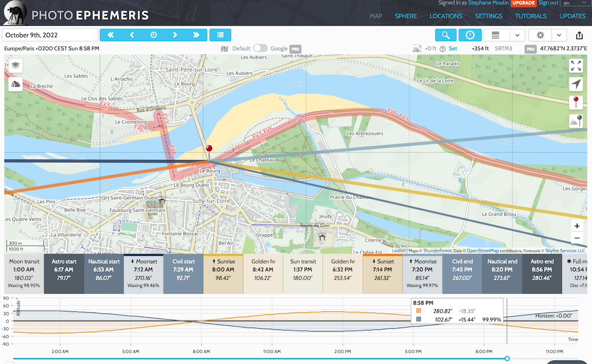Select the Civil end 7:45 PM tile
This screenshot has width=592, height=364.
[462, 274]
